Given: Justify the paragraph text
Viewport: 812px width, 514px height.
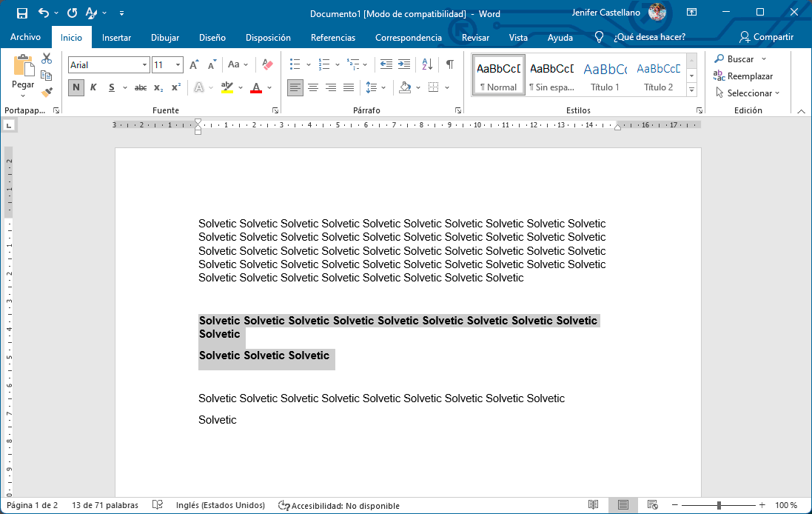Looking at the screenshot, I should click(x=349, y=87).
